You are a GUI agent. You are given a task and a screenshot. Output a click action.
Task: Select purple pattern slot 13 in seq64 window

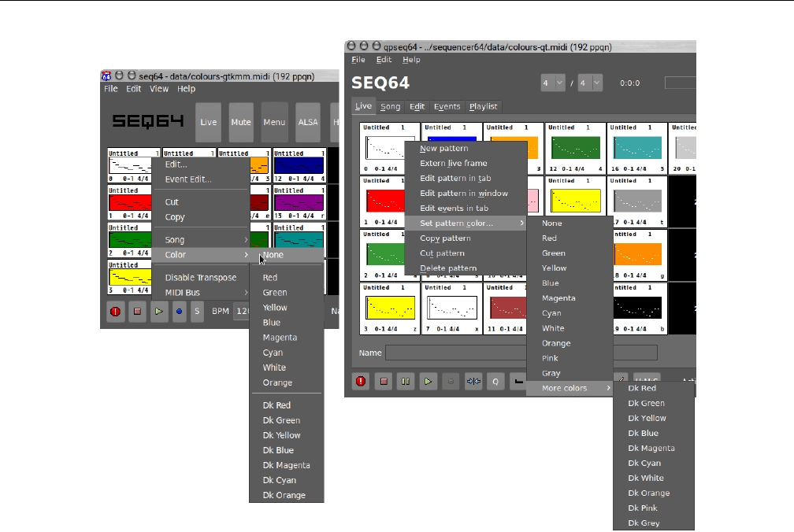tap(299, 203)
